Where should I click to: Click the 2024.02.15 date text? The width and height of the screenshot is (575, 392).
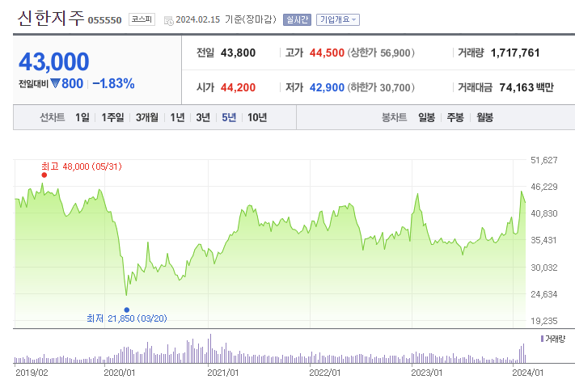coord(198,19)
